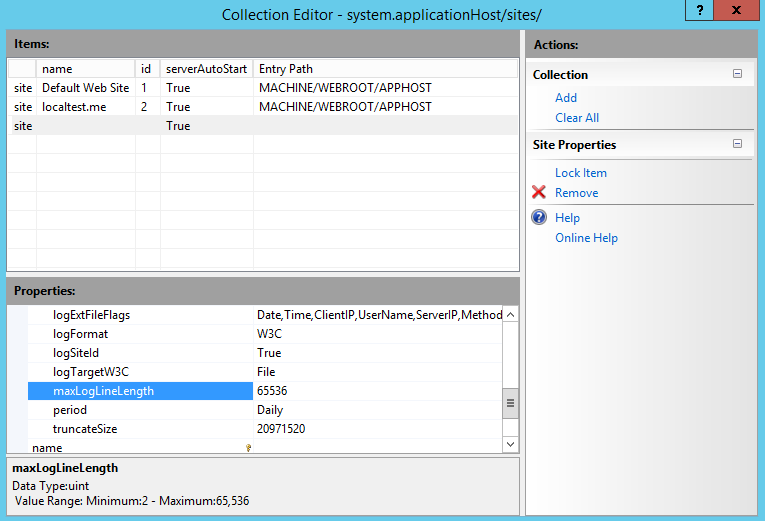Select the logFormat property

tap(140, 334)
